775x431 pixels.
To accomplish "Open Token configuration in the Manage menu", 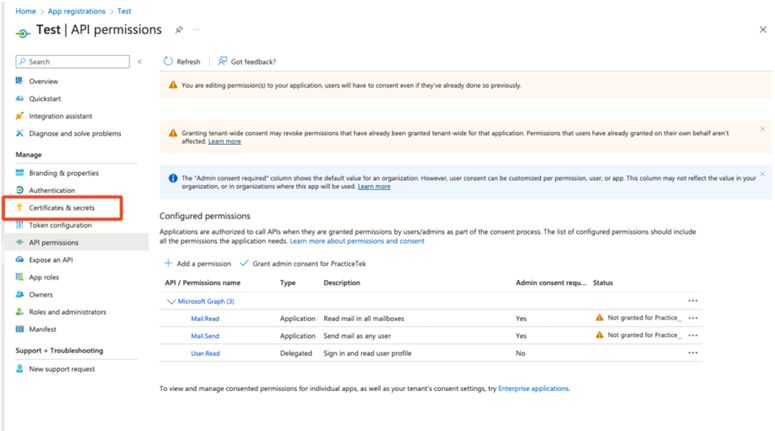I will [x=60, y=225].
